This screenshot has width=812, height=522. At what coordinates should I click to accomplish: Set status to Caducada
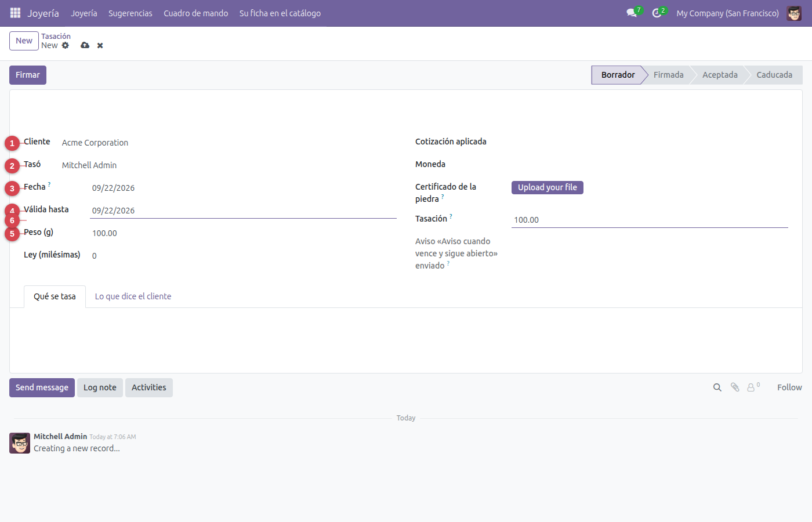click(x=774, y=75)
